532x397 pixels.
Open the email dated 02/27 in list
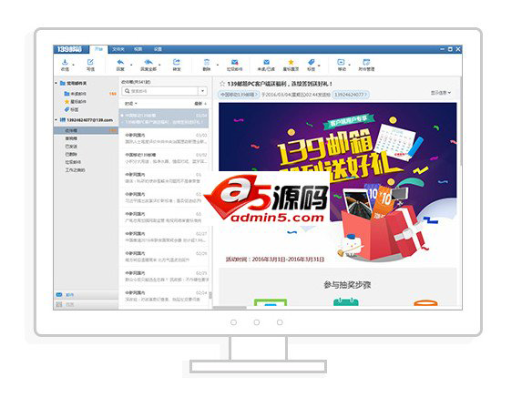(164, 237)
